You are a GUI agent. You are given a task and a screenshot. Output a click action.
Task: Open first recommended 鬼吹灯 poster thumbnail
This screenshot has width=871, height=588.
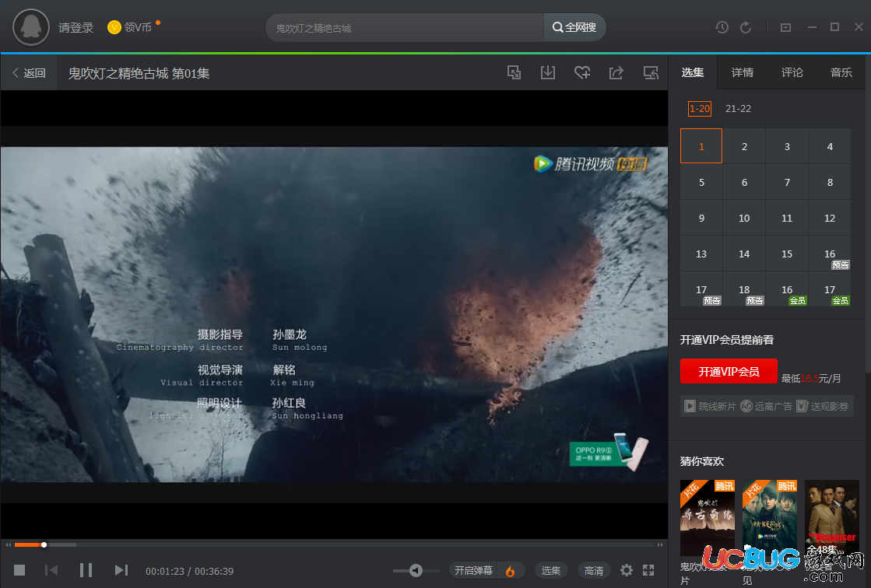[x=708, y=518]
